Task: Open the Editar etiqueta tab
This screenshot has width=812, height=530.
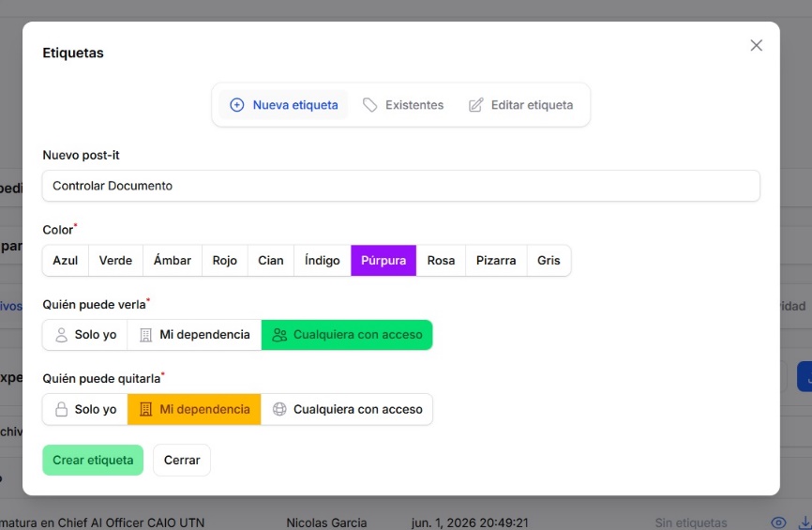Action: pyautogui.click(x=521, y=105)
